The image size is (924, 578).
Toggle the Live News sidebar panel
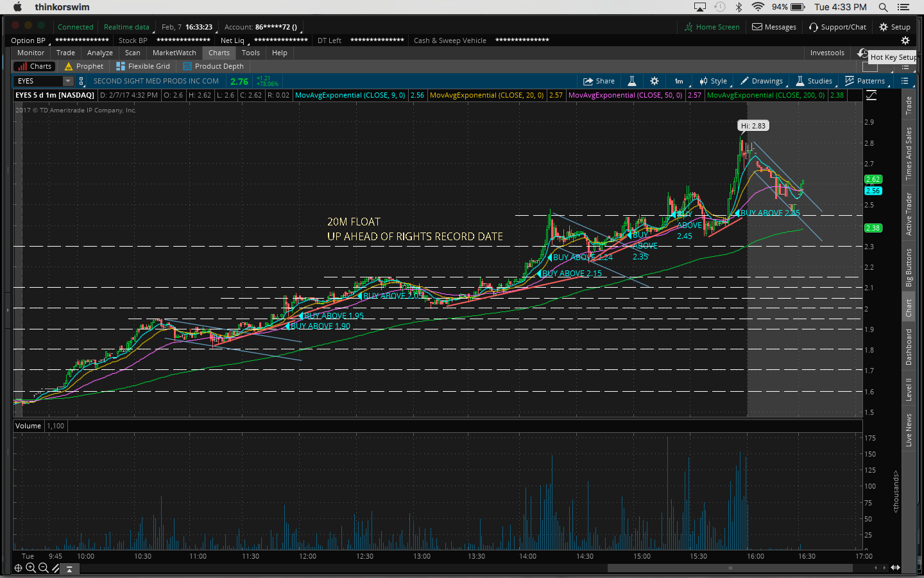909,430
